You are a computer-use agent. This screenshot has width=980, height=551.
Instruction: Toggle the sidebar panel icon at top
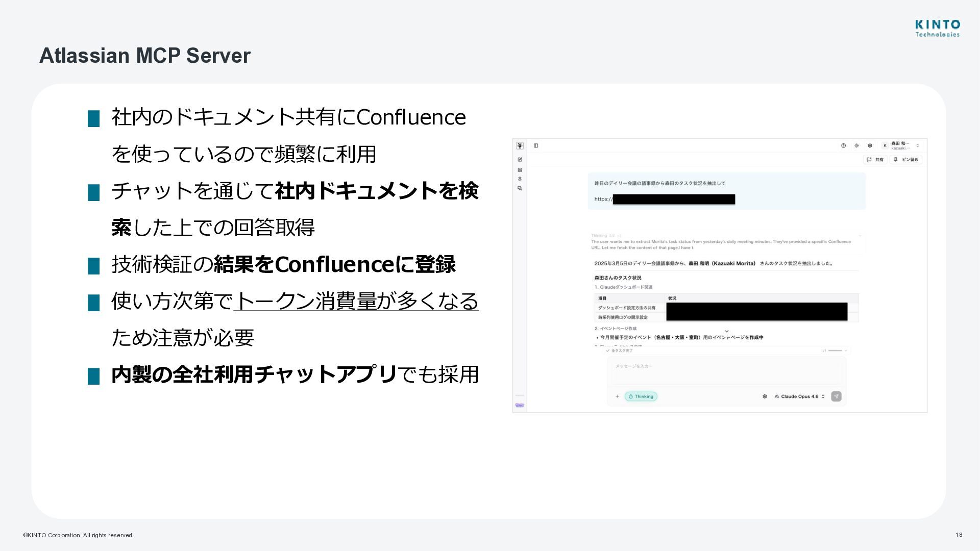536,146
